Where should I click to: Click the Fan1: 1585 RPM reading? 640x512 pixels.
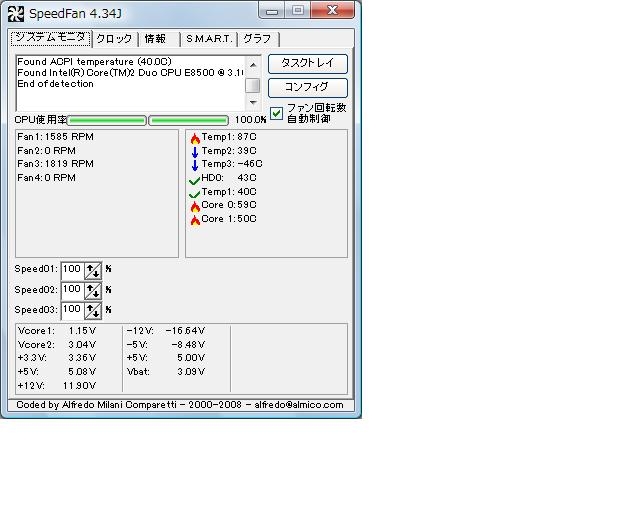click(x=56, y=137)
